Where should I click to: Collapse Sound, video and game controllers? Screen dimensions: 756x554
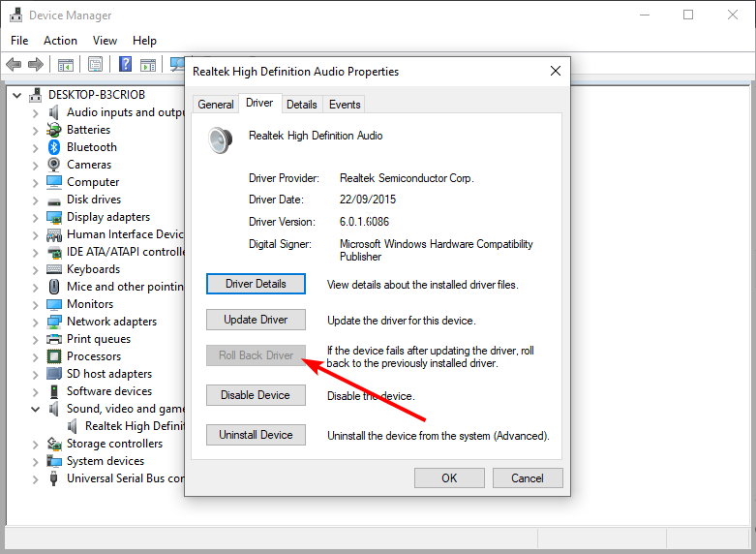pyautogui.click(x=35, y=410)
